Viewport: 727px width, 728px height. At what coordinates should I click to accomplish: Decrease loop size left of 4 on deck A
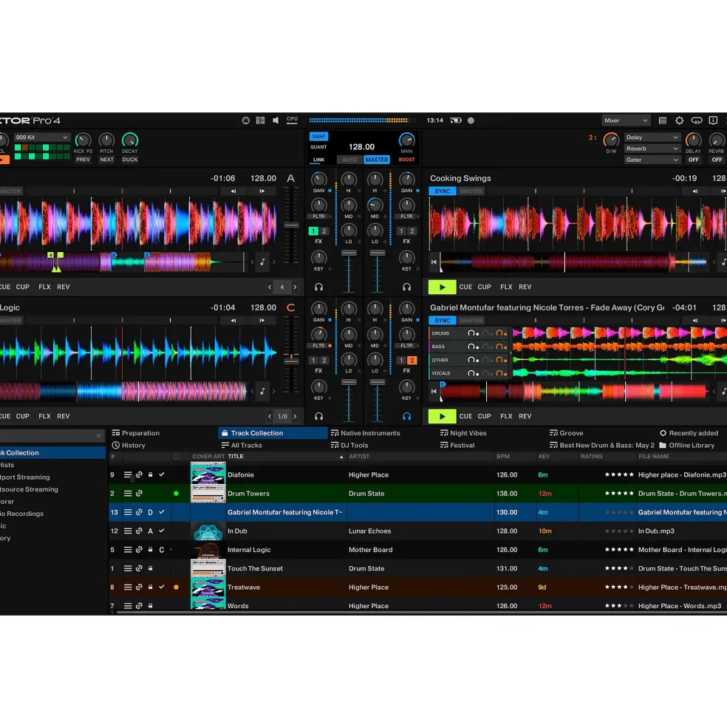270,287
